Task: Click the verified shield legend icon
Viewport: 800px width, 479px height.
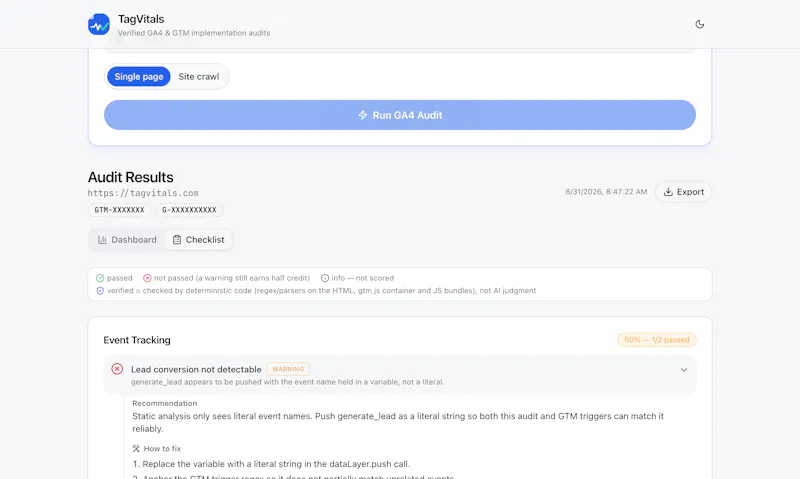Action: click(x=100, y=291)
